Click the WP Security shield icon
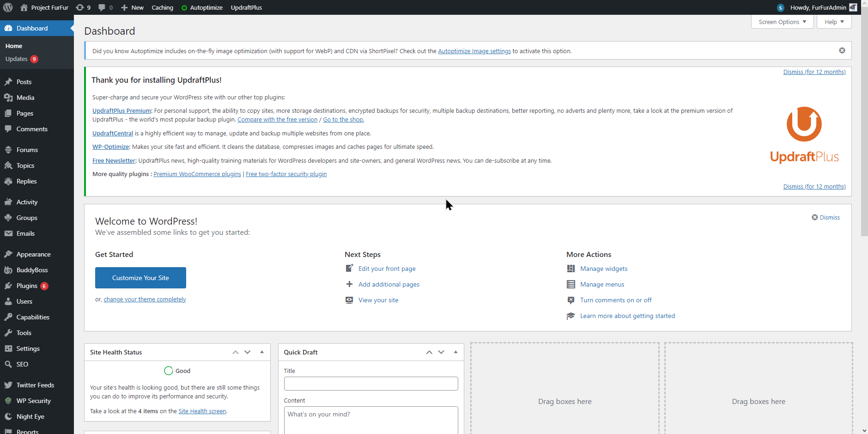 point(8,401)
